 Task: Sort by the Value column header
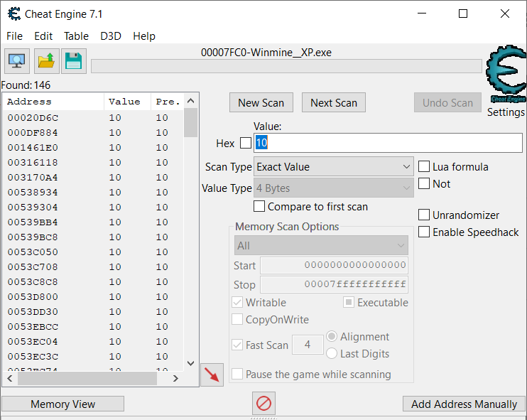127,102
